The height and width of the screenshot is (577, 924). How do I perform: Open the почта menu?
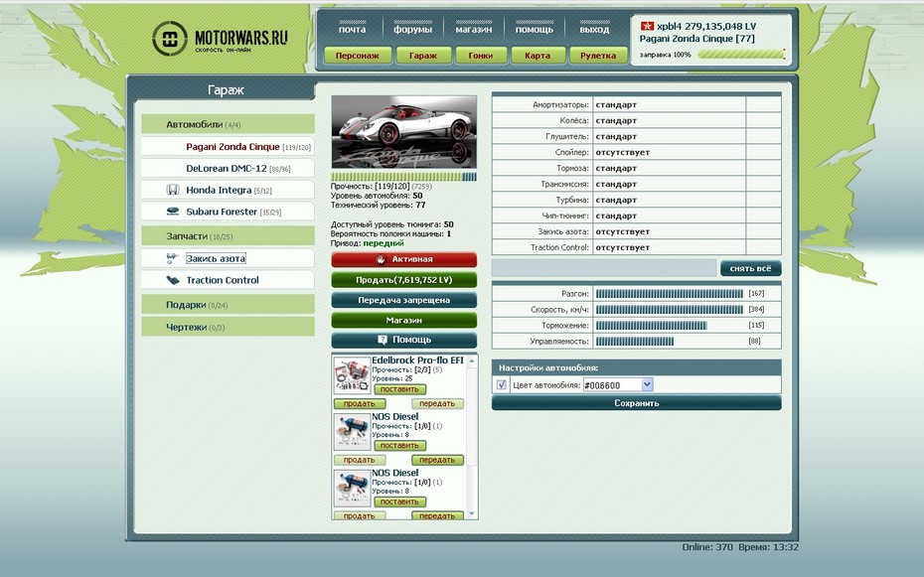(x=352, y=29)
